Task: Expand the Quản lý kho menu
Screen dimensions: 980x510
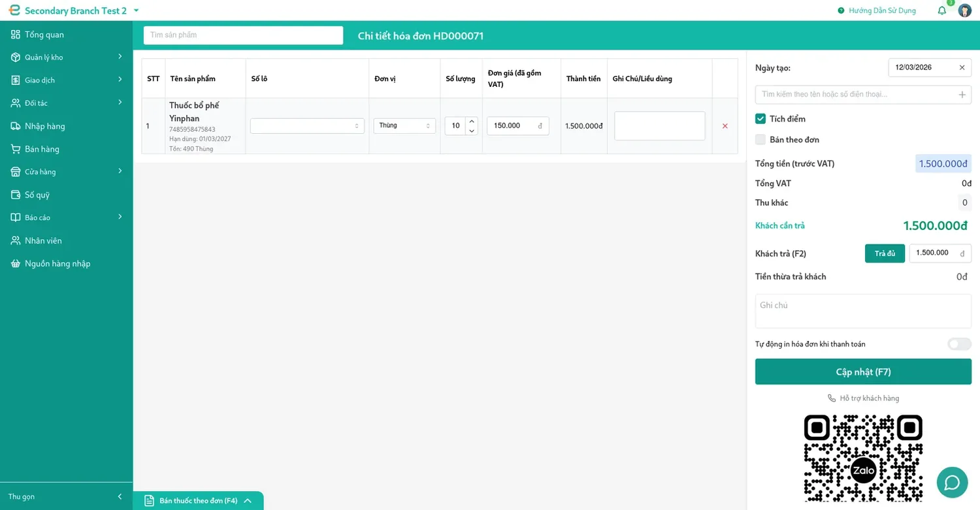Action: 66,57
